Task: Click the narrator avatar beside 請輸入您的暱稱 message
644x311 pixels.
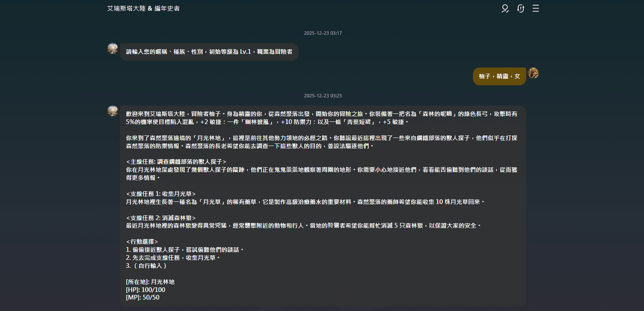Action: pyautogui.click(x=113, y=49)
